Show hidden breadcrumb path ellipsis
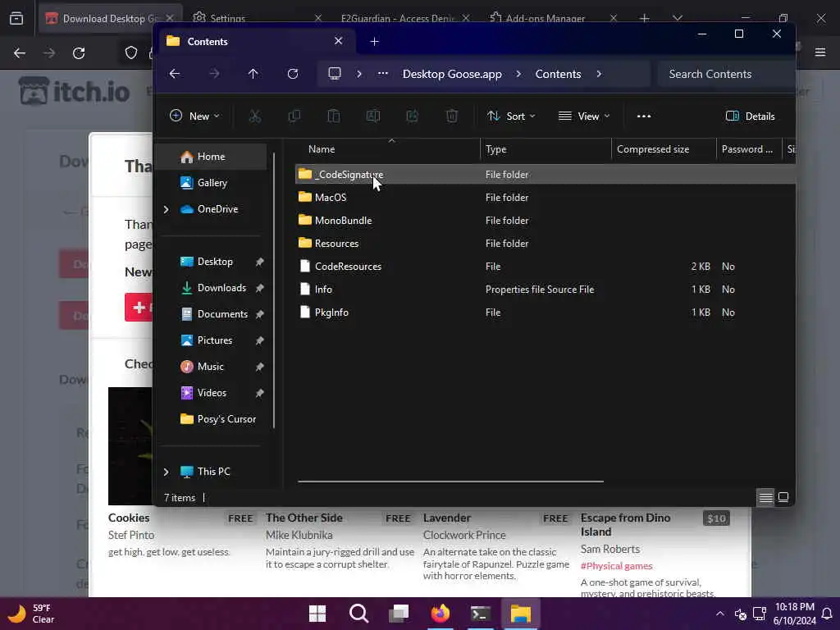840x630 pixels. pos(382,74)
